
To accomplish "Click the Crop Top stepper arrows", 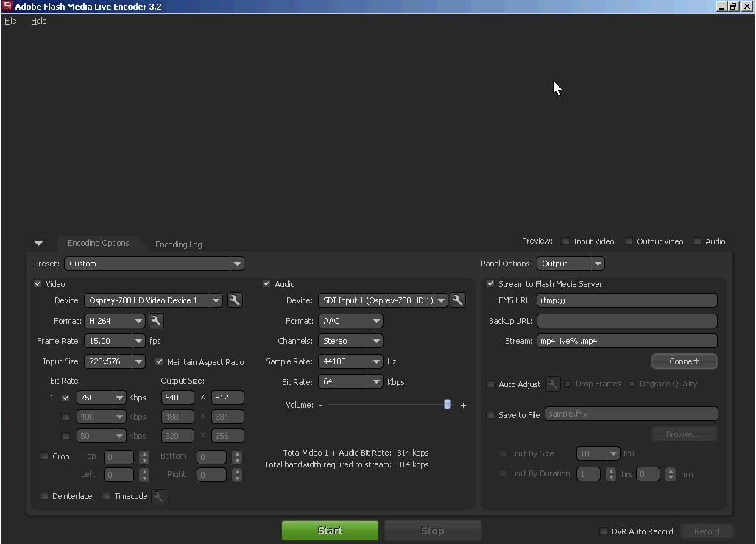I will pyautogui.click(x=144, y=456).
